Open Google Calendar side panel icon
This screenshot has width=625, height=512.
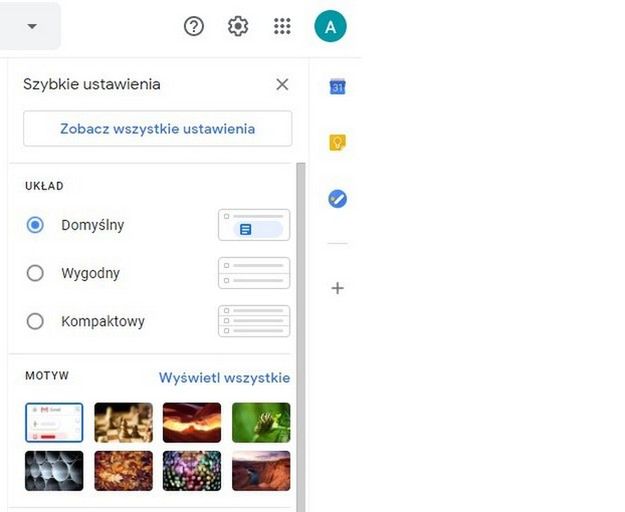(x=338, y=86)
